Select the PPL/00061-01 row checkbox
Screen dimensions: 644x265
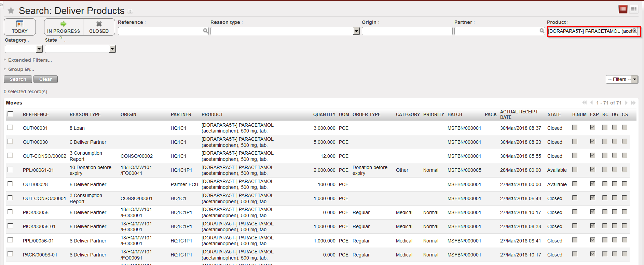point(10,170)
